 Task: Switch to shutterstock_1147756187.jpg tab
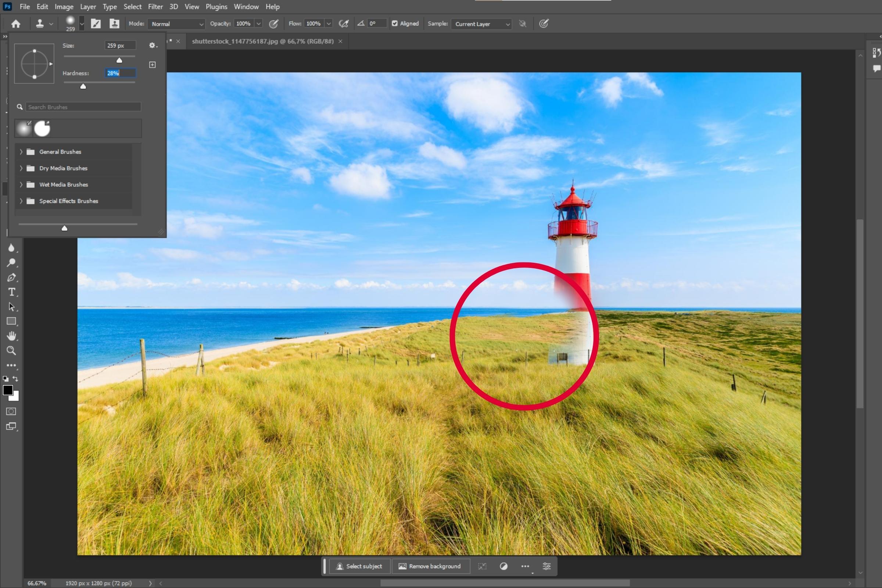coord(262,41)
